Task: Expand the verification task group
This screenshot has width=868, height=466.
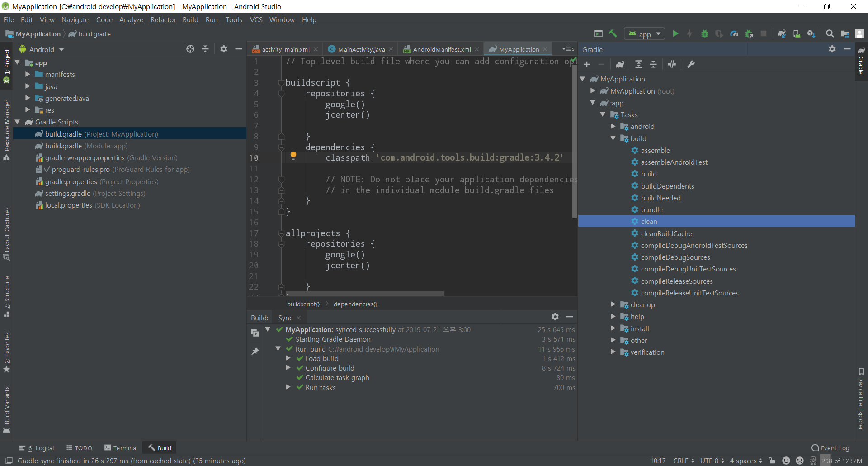Action: (x=613, y=352)
